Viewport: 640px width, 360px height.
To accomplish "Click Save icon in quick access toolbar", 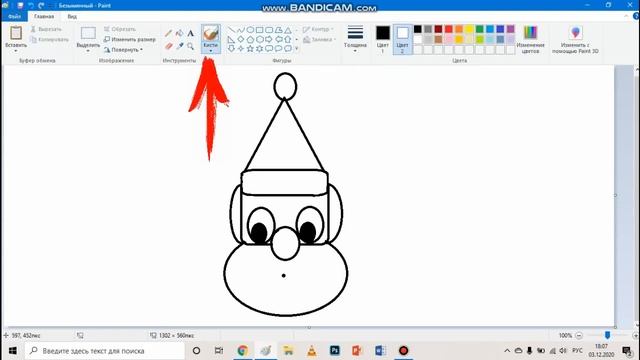I will tap(20, 5).
